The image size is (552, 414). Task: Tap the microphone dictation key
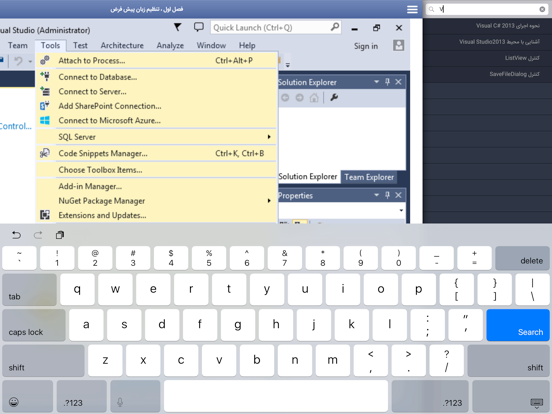135,396
